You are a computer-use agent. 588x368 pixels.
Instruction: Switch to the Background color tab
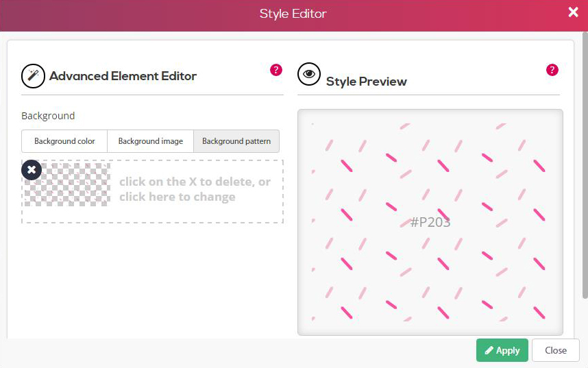tap(64, 141)
